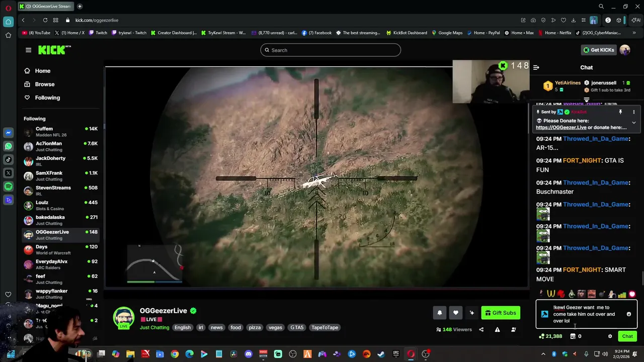This screenshot has width=644, height=362.
Task: Click the KICK logo
Action: (54, 50)
